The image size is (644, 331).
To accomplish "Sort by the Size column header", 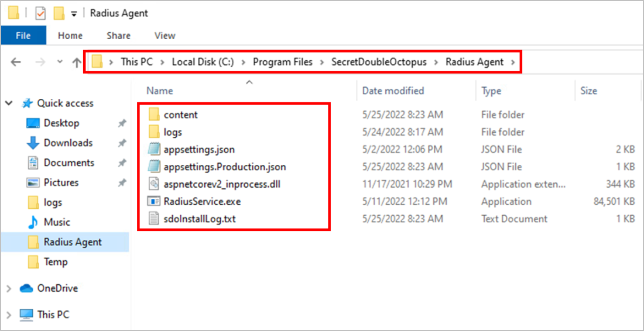I will click(588, 91).
